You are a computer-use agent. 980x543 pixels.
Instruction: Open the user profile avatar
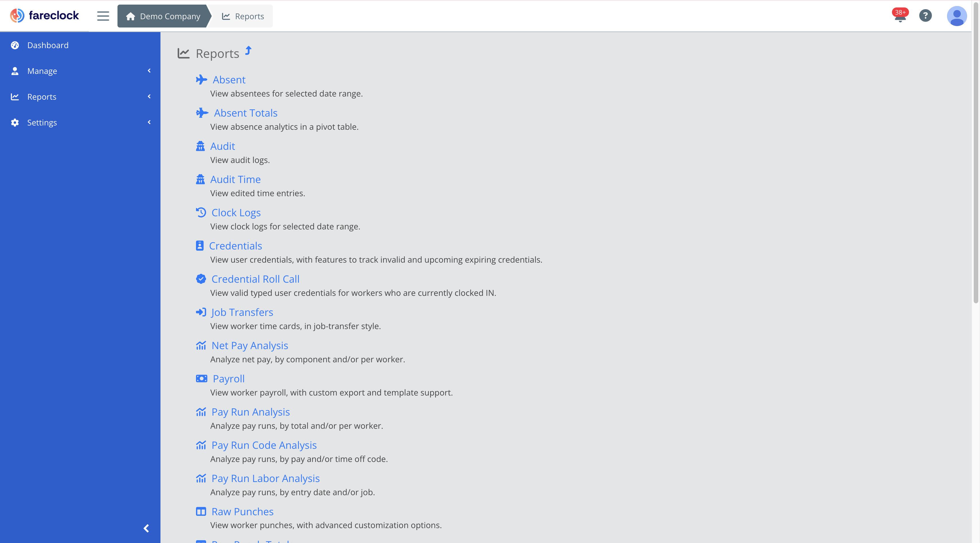[957, 15]
